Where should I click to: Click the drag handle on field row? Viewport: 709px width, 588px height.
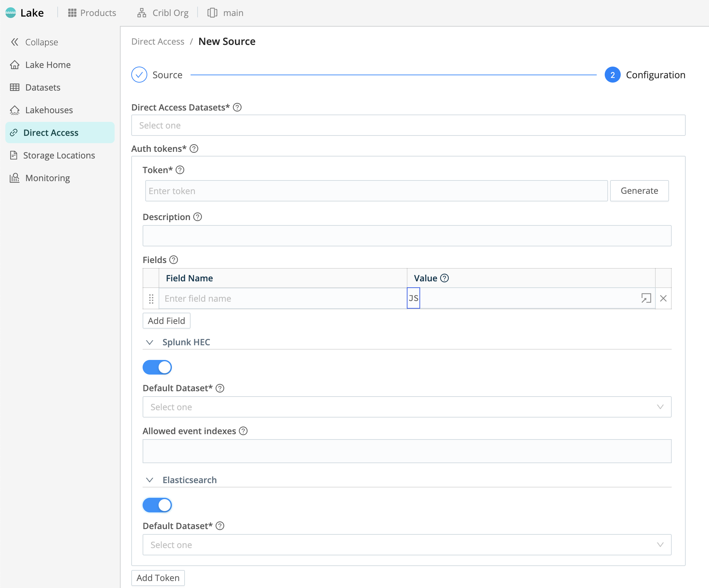tap(151, 299)
